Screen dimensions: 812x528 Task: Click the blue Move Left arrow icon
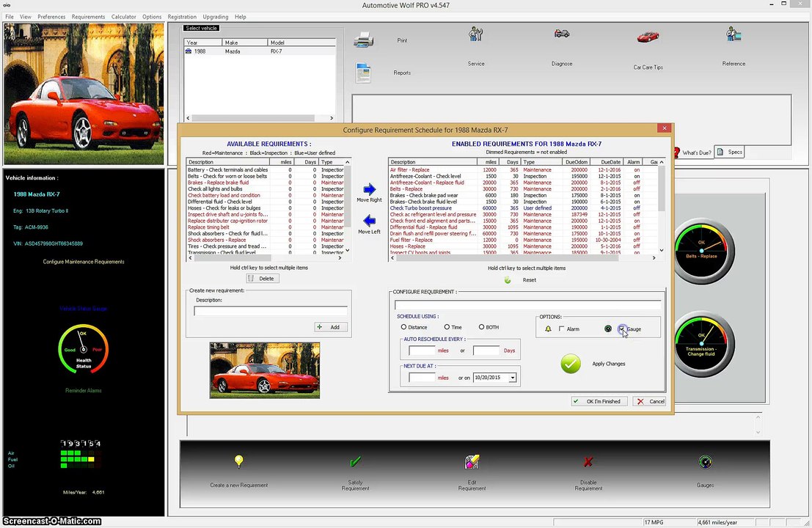coord(369,221)
